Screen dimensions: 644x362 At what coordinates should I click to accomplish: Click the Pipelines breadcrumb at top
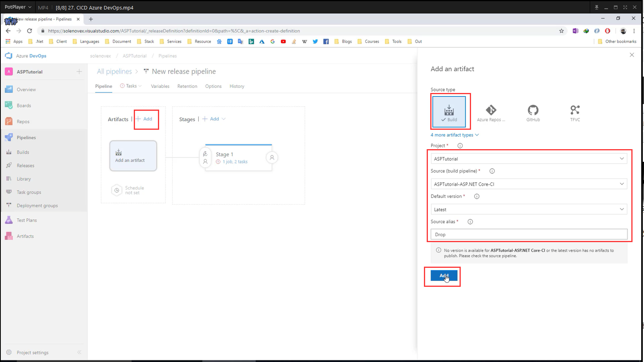pos(167,56)
